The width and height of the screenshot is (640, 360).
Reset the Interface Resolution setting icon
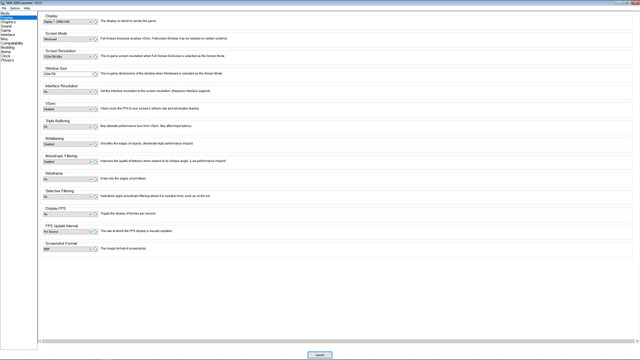96,92
